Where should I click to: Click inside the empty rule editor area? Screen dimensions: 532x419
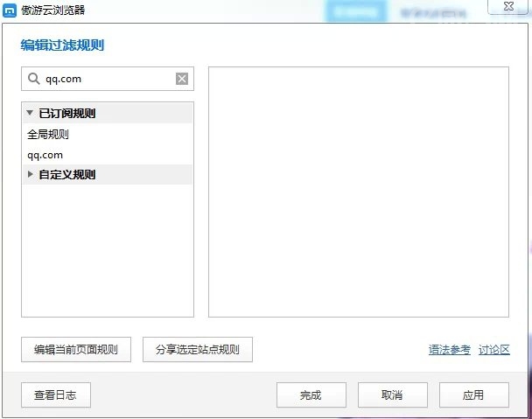tap(358, 192)
